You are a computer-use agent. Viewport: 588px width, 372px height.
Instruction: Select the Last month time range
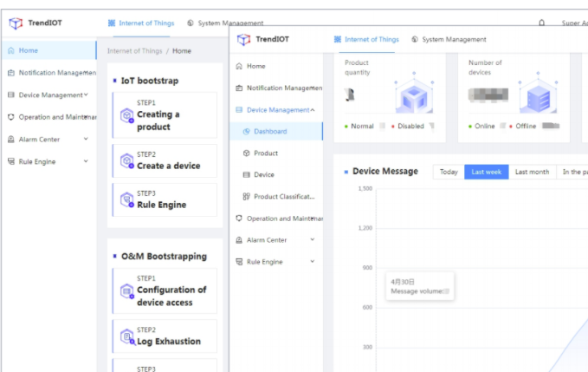click(532, 172)
